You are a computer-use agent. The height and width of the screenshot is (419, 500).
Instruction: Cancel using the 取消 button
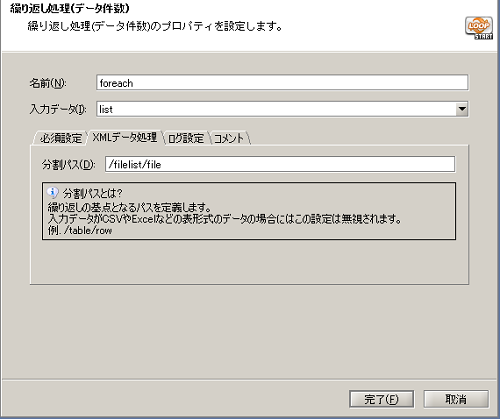click(456, 399)
